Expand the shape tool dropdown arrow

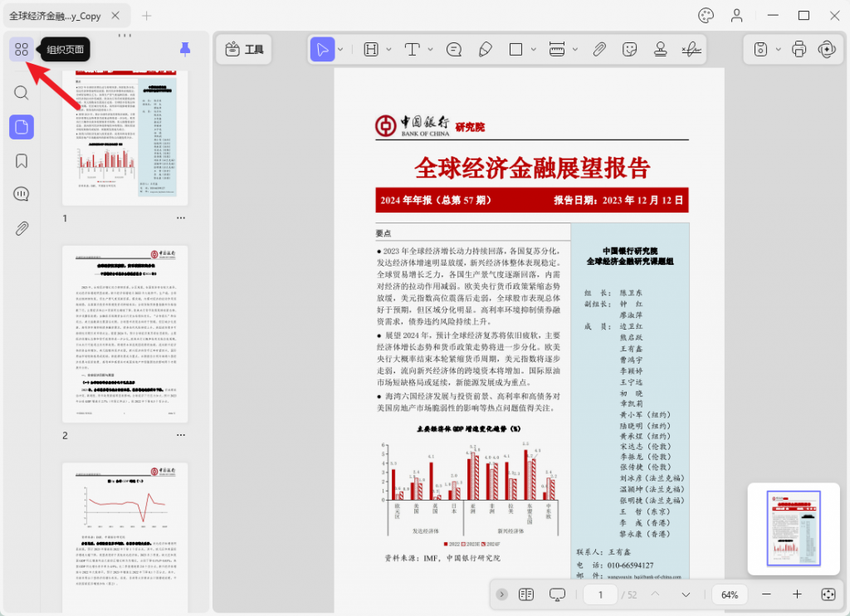coord(534,49)
